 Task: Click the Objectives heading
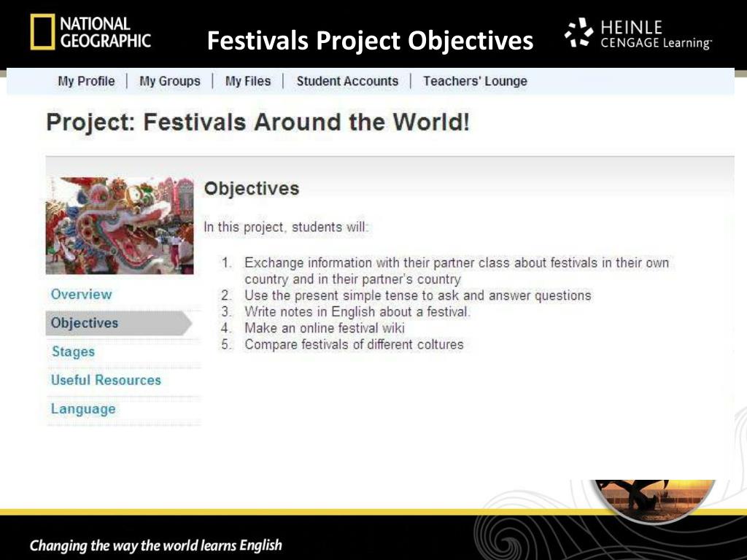point(252,189)
